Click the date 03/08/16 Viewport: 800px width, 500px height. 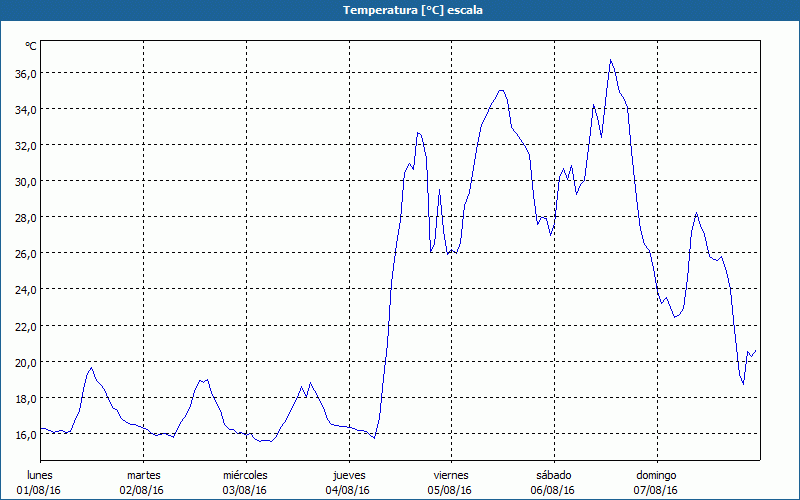(244, 490)
